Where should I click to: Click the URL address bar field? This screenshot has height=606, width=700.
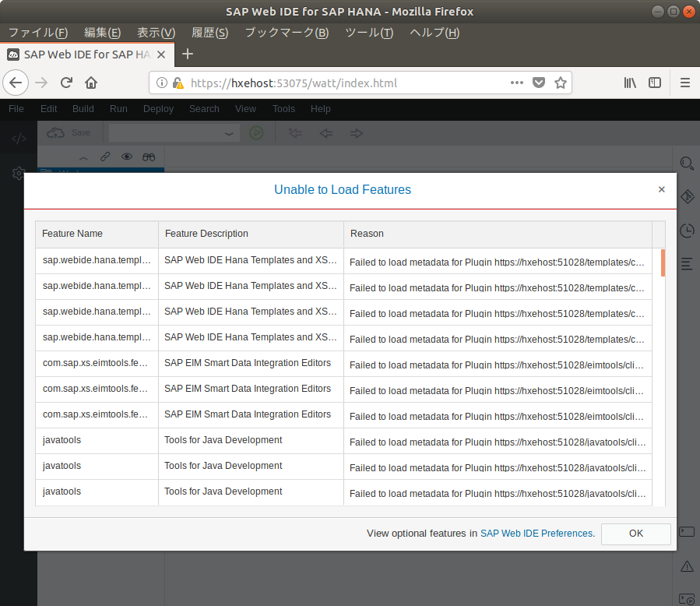(x=343, y=83)
